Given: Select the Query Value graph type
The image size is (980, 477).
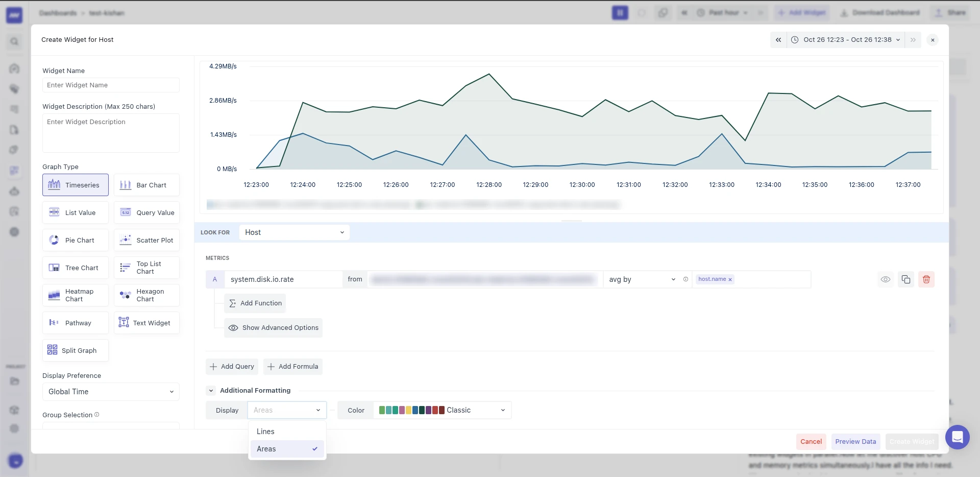Looking at the screenshot, I should [146, 212].
